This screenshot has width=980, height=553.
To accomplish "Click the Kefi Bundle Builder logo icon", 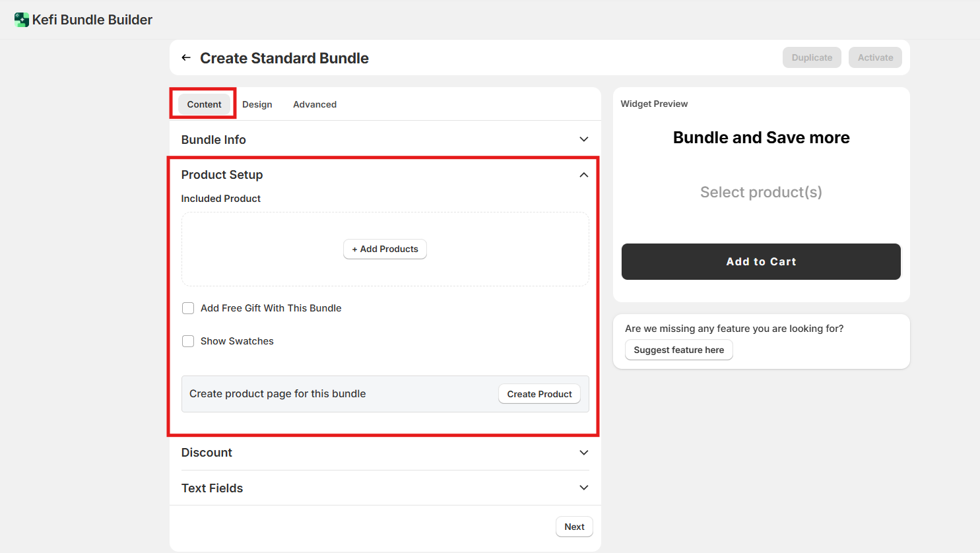I will tap(22, 20).
